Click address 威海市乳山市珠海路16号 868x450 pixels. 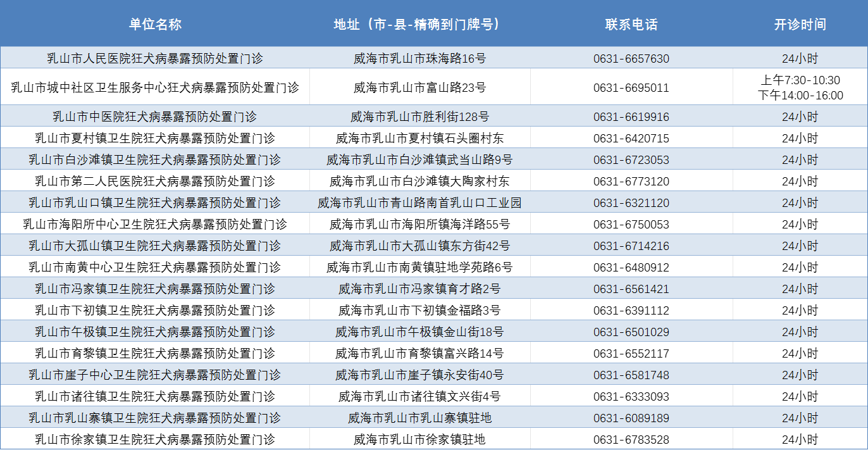(x=419, y=58)
